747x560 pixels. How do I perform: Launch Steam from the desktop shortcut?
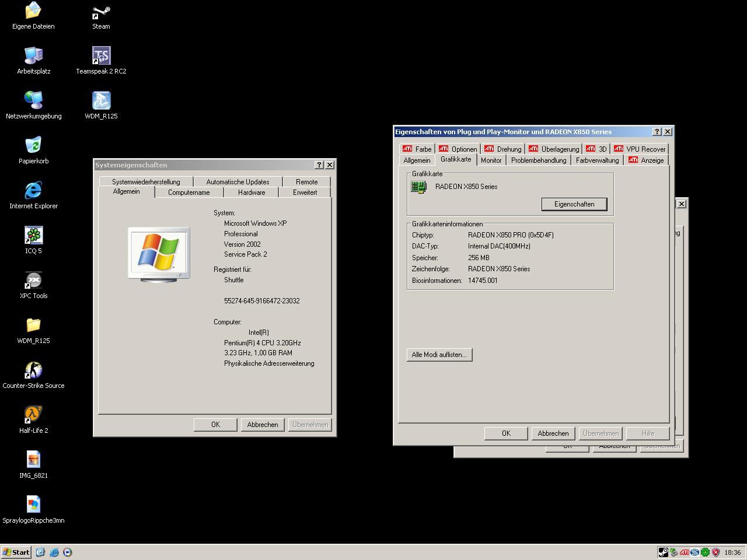click(x=101, y=16)
